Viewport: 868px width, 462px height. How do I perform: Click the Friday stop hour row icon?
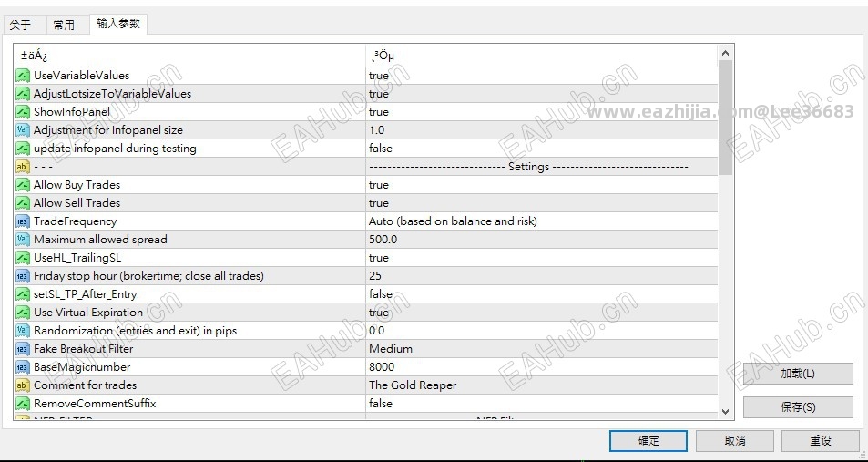point(23,276)
